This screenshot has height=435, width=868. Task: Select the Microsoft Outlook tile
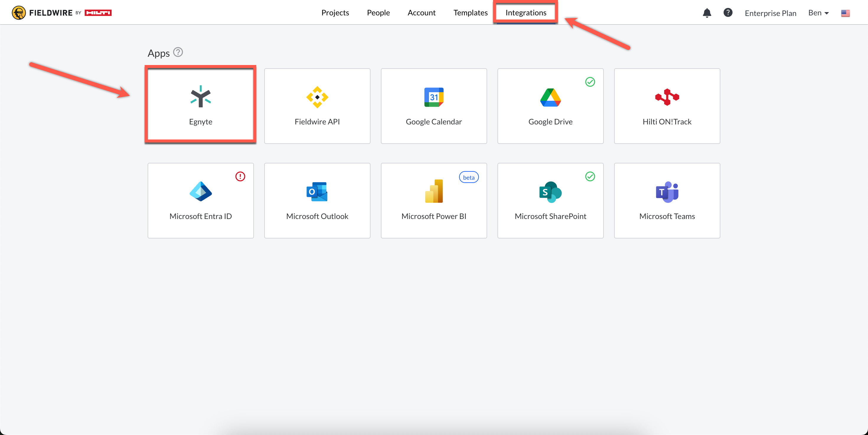(317, 201)
